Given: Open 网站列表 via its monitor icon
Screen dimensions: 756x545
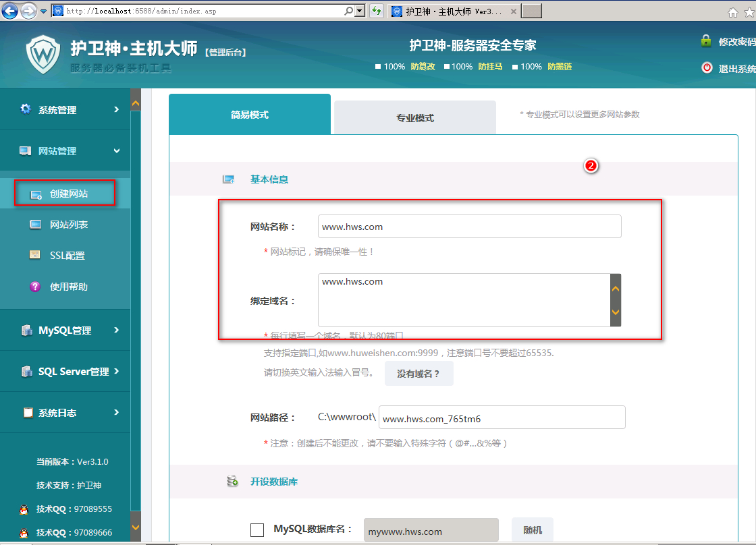Looking at the screenshot, I should pyautogui.click(x=36, y=225).
